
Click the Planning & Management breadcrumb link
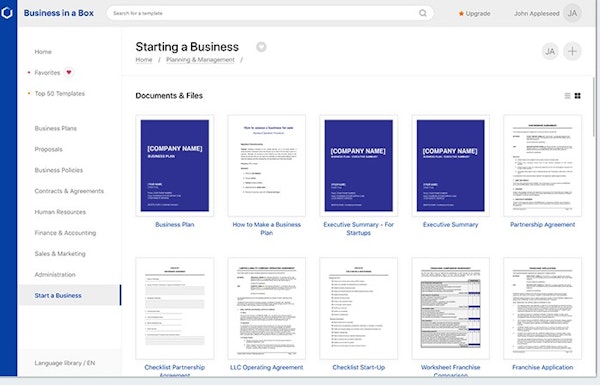click(x=200, y=60)
